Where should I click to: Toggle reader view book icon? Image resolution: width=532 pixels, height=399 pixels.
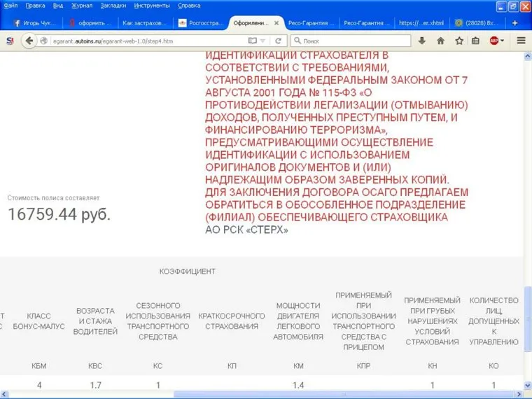point(253,41)
